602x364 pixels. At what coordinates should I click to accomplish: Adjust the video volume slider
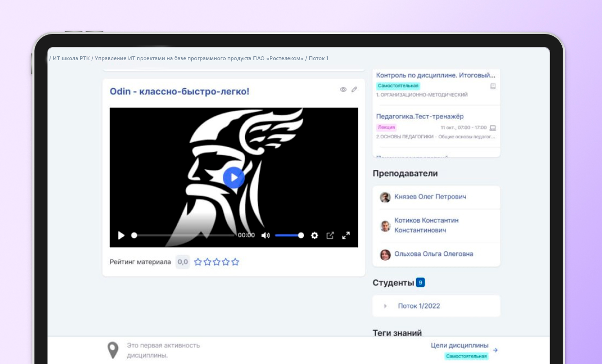pos(289,235)
